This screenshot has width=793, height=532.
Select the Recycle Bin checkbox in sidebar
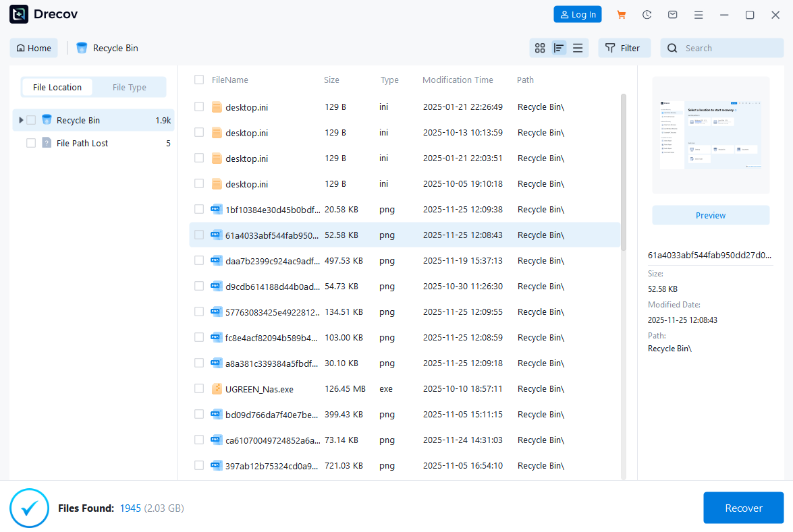tap(31, 119)
